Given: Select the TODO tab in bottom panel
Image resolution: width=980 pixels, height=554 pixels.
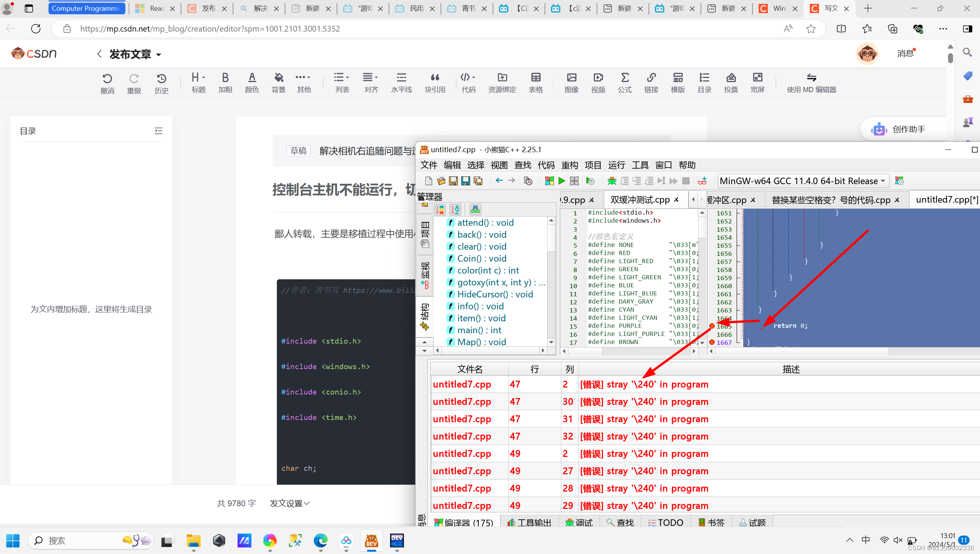Looking at the screenshot, I should click(666, 522).
